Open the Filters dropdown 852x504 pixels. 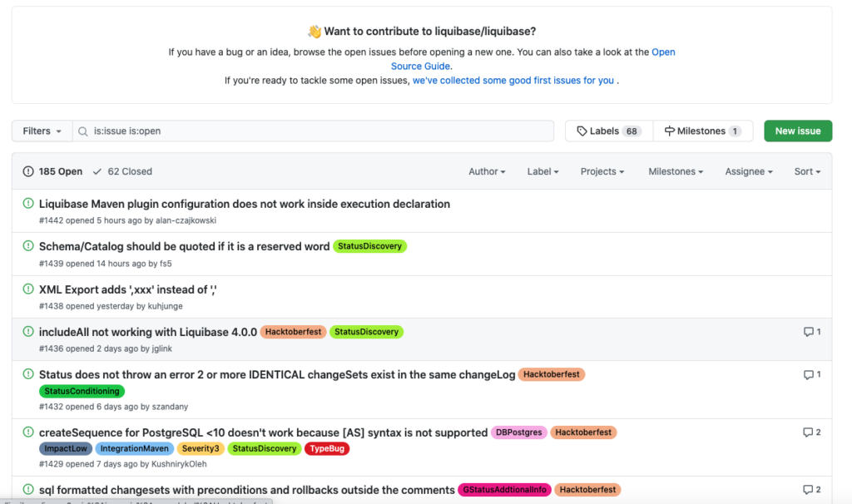click(x=42, y=131)
